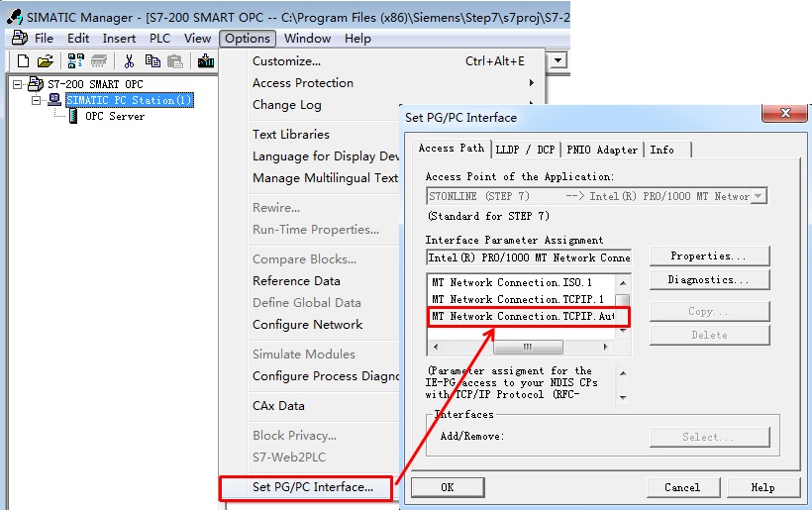Click the Download toolbar icon
Screen dimensions: 812x510
(206, 61)
